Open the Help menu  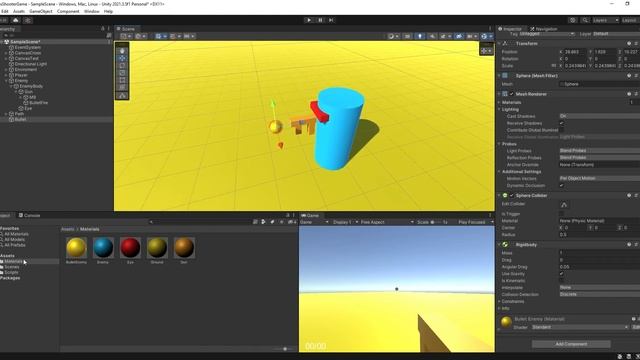[108, 11]
